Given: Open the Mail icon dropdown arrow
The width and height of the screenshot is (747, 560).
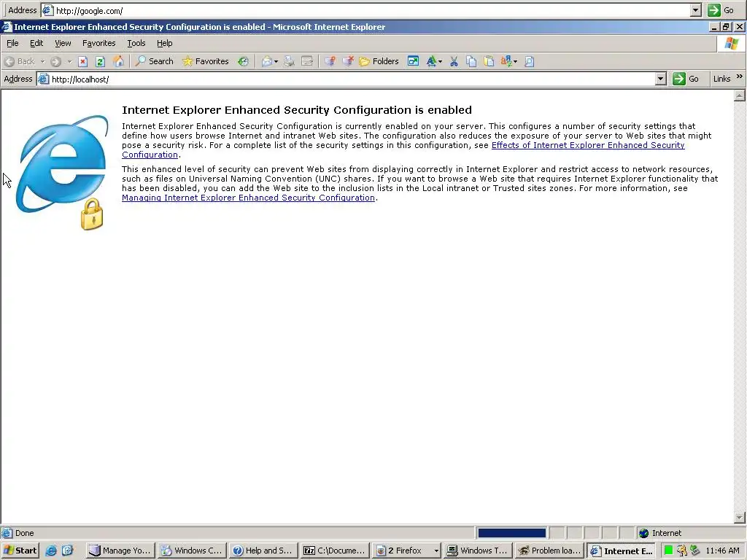Looking at the screenshot, I should [x=276, y=61].
